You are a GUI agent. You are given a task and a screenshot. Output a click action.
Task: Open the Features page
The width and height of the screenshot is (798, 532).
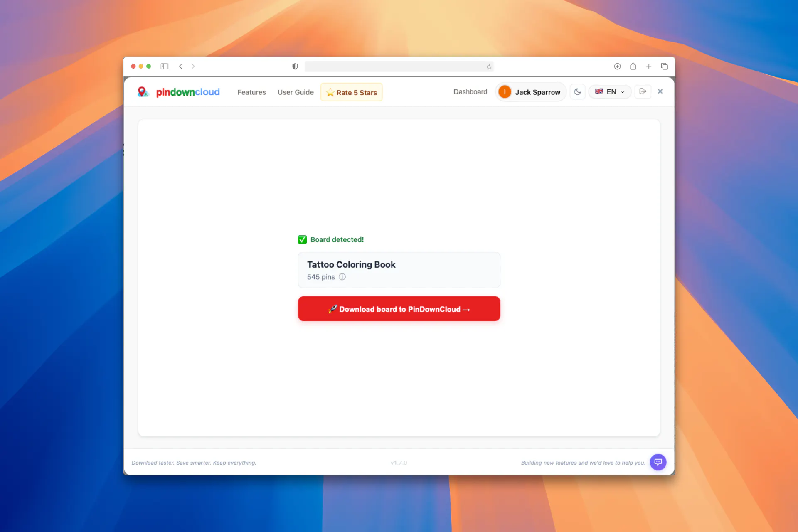click(x=251, y=92)
